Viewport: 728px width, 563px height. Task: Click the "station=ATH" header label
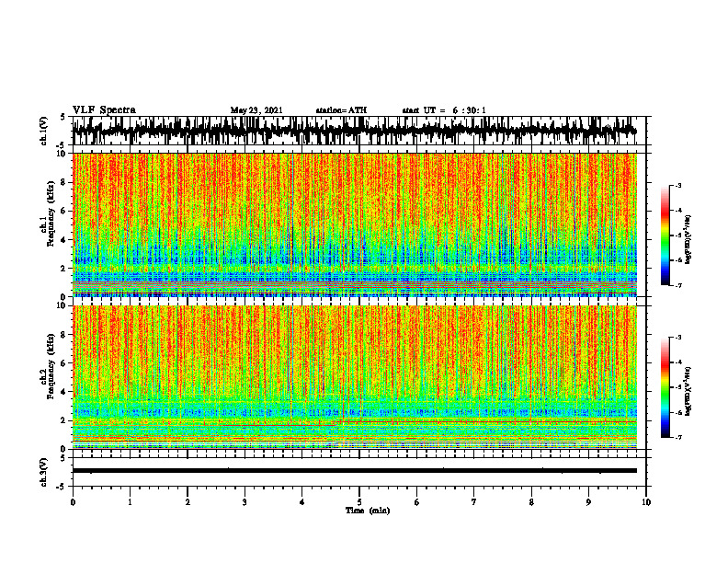[x=341, y=110]
